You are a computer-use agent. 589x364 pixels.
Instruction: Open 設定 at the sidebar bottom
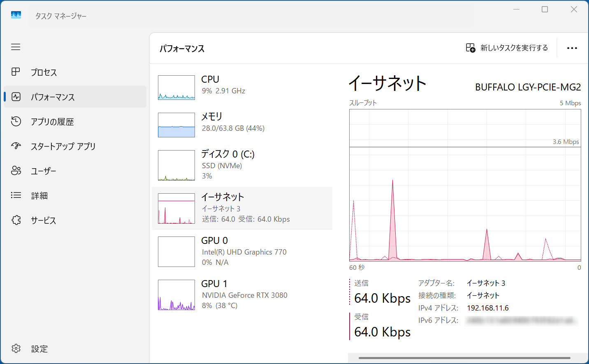[75, 348]
